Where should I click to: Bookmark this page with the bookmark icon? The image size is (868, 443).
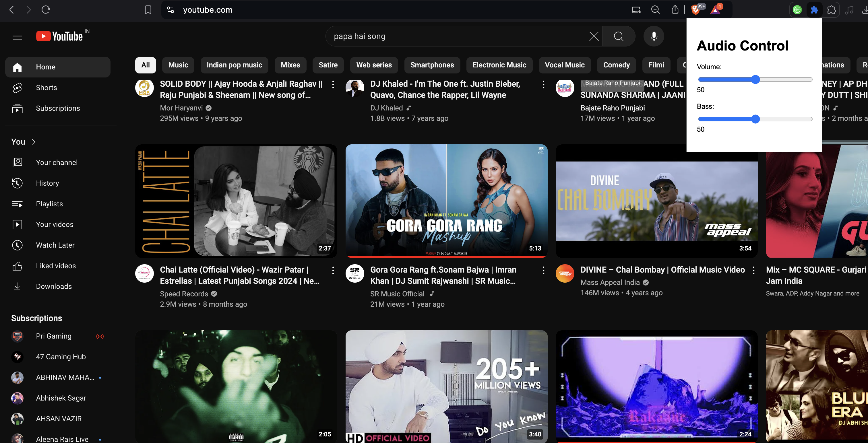click(x=148, y=10)
